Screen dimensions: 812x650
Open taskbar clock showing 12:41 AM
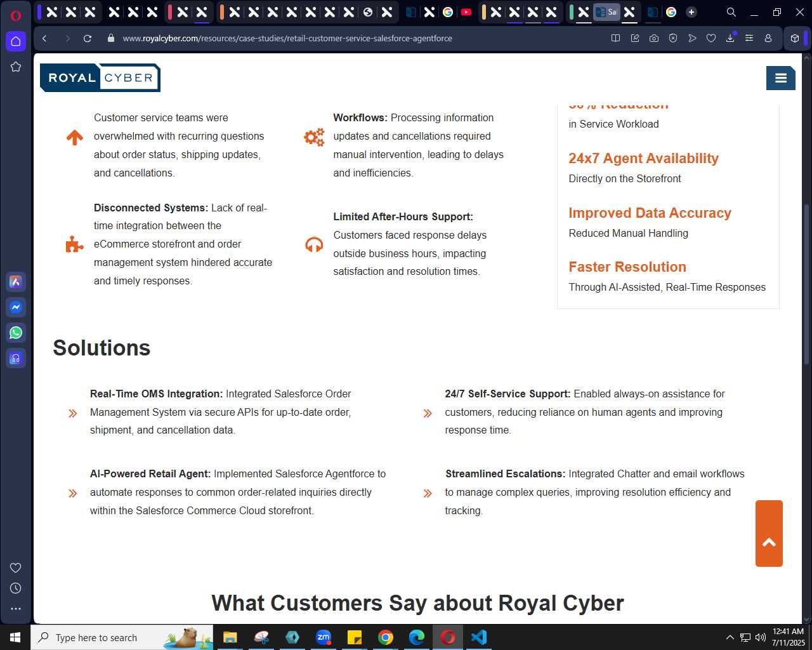[x=789, y=637]
